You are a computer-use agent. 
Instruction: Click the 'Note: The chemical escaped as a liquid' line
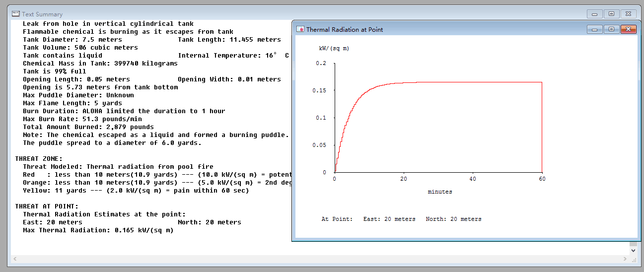pyautogui.click(x=156, y=135)
